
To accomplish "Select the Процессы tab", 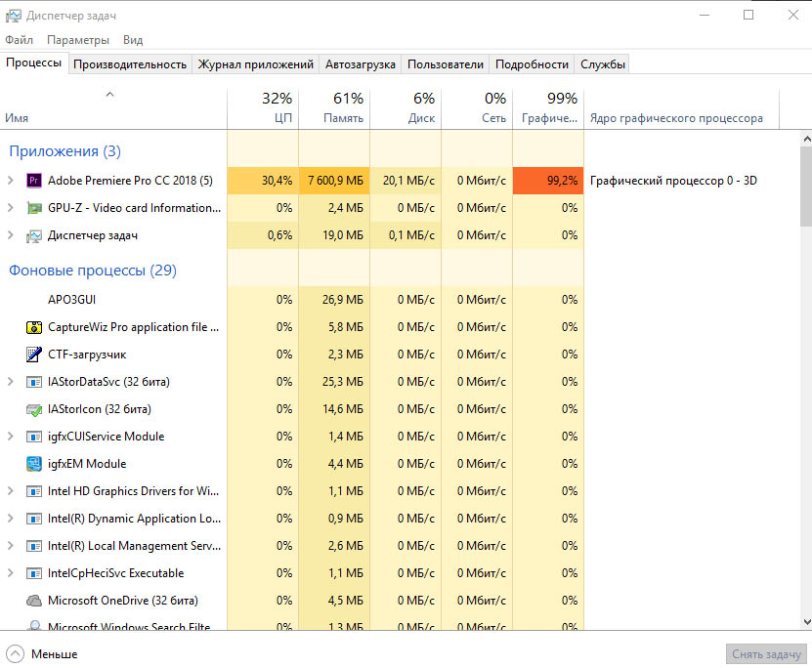I will [x=33, y=63].
